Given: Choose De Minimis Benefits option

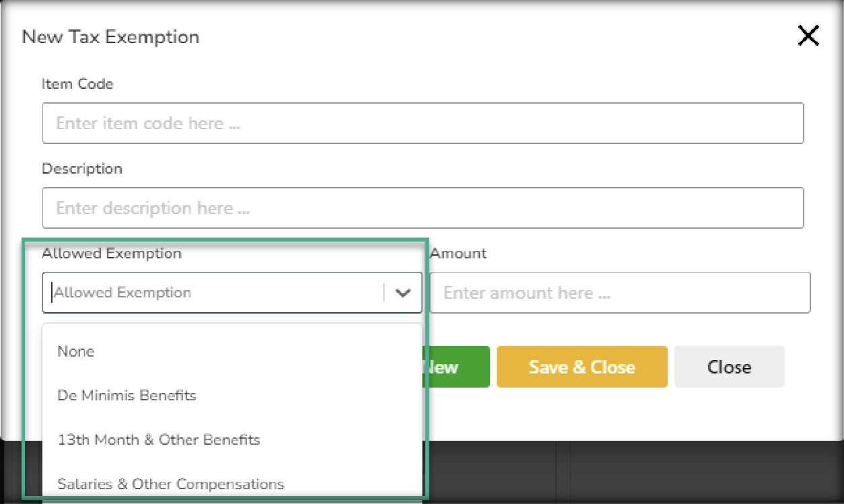Looking at the screenshot, I should click(x=127, y=395).
